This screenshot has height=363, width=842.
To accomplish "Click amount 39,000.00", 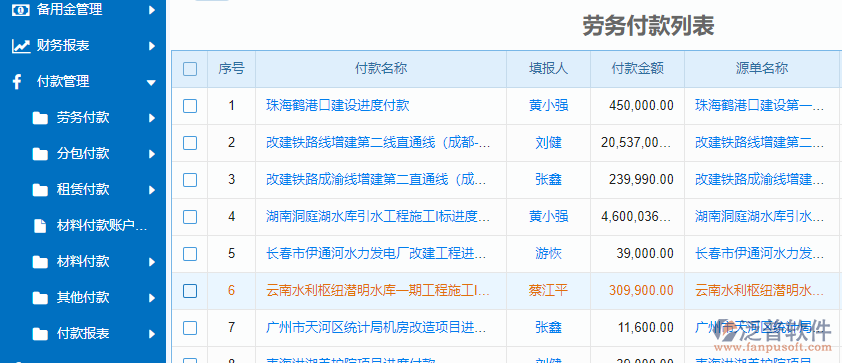I will pos(645,253).
